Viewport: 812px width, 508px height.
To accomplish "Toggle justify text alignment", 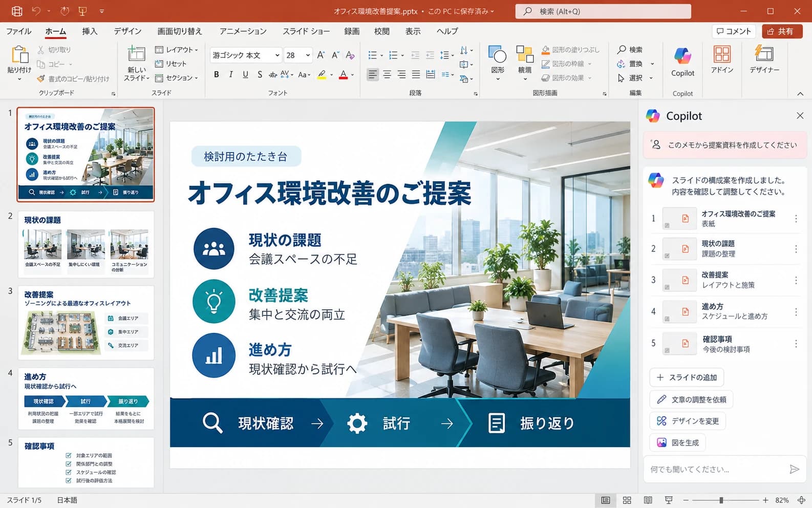I will pyautogui.click(x=416, y=75).
